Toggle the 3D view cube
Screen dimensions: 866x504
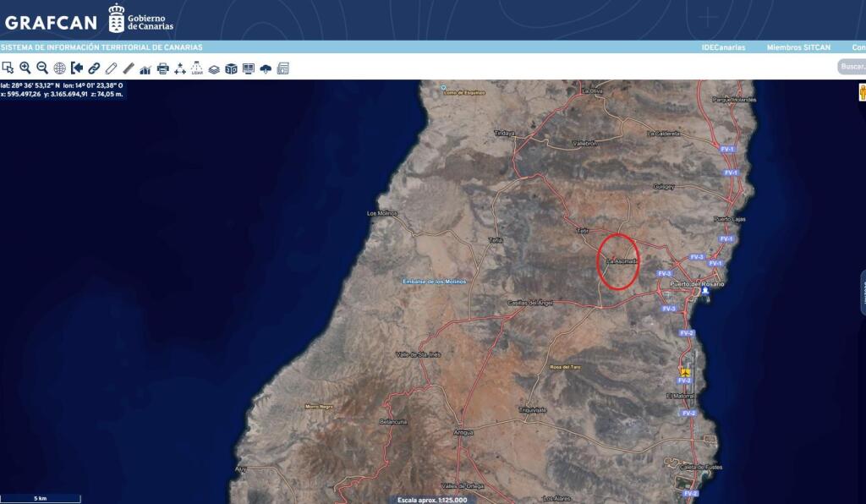(231, 68)
